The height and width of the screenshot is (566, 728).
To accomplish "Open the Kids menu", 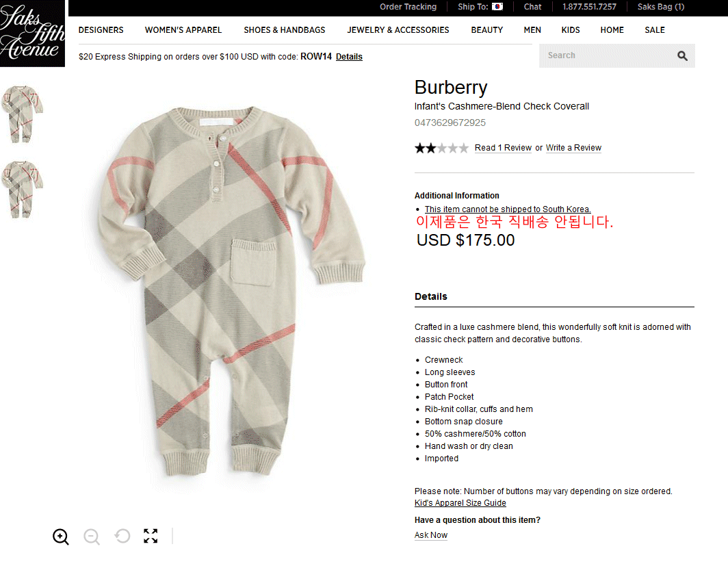I will [x=571, y=29].
